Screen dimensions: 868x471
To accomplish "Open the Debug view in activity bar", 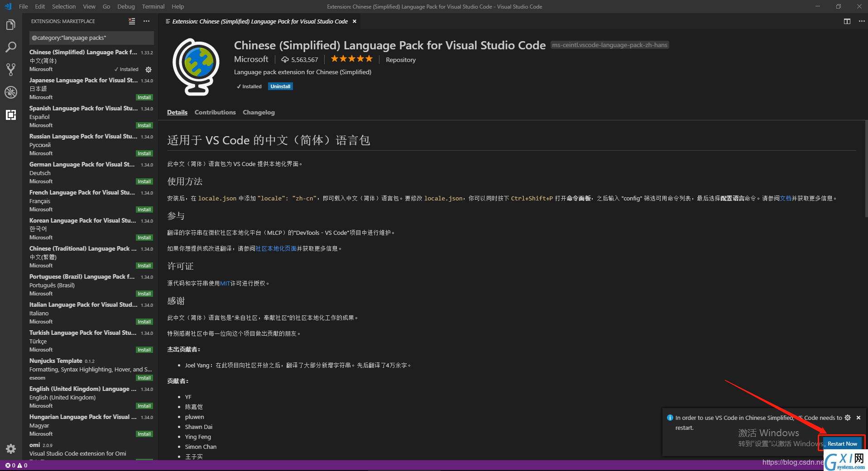I will [x=11, y=92].
